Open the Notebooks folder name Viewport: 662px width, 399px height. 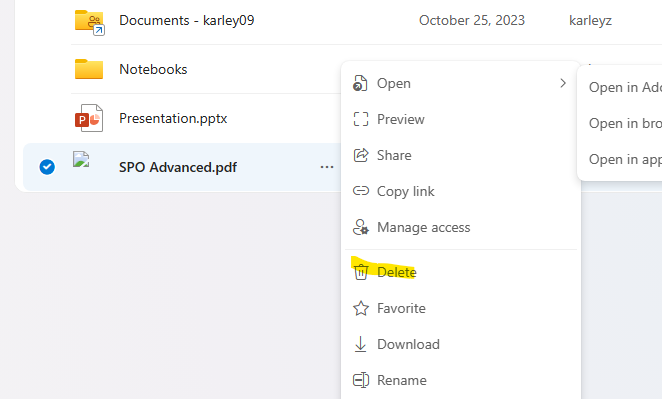tap(153, 69)
